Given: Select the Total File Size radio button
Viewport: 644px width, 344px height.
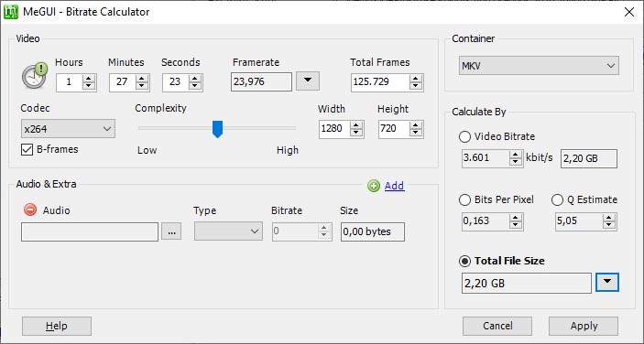Looking at the screenshot, I should 464,261.
